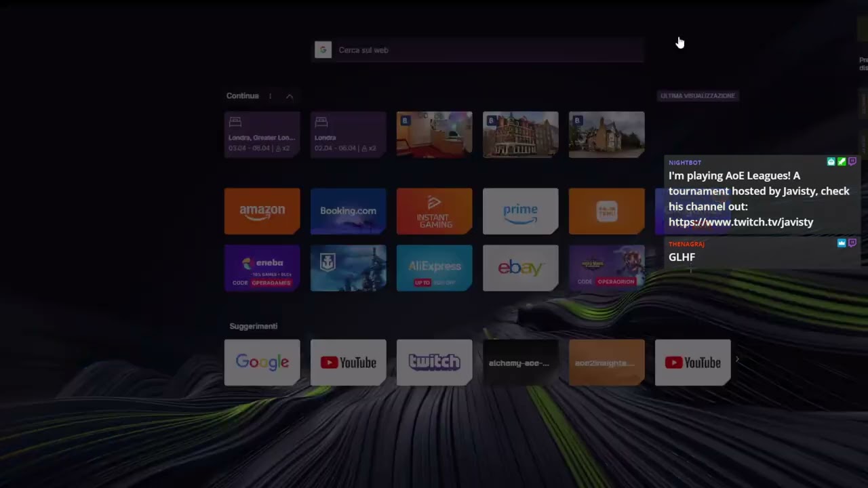The image size is (868, 488).
Task: Collapse the Continua section
Action: tap(290, 96)
